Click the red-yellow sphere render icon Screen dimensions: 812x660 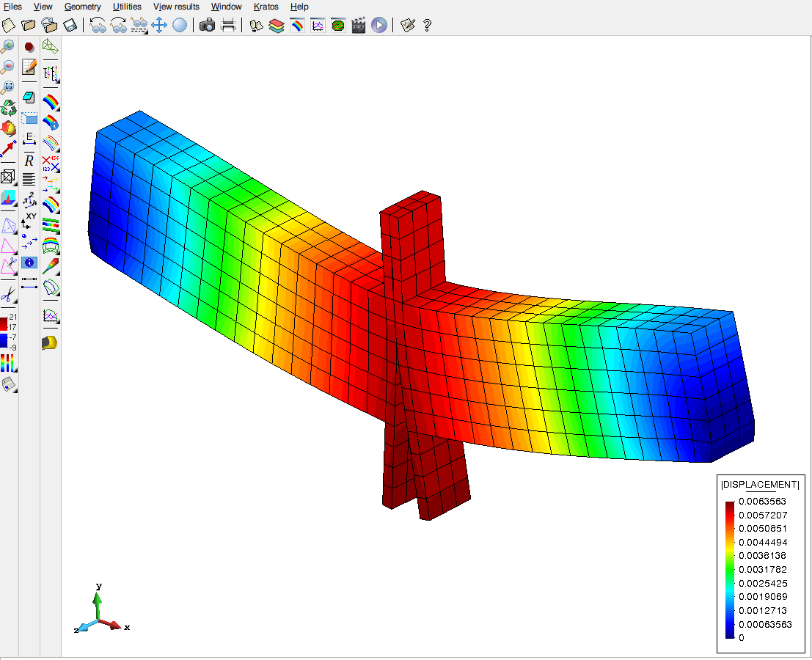click(x=8, y=128)
